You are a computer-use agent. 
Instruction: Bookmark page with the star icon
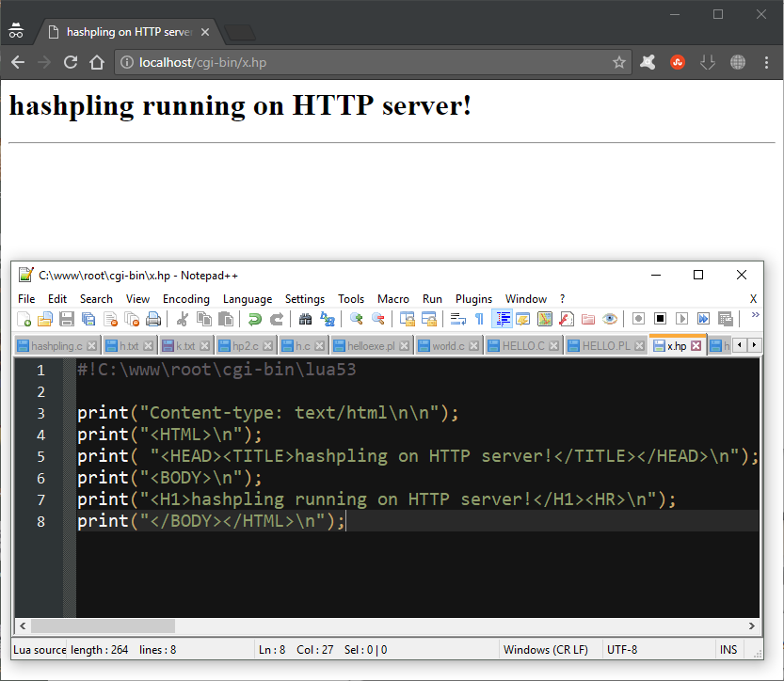coord(619,62)
